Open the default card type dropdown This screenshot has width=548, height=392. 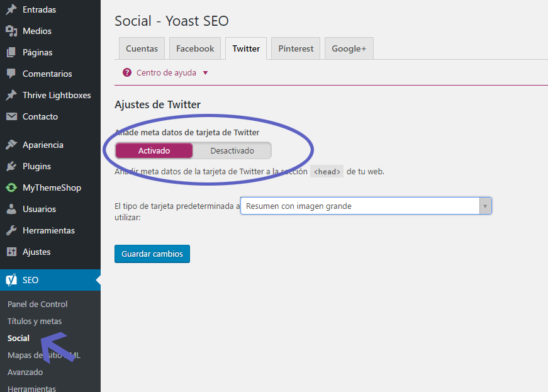[366, 206]
